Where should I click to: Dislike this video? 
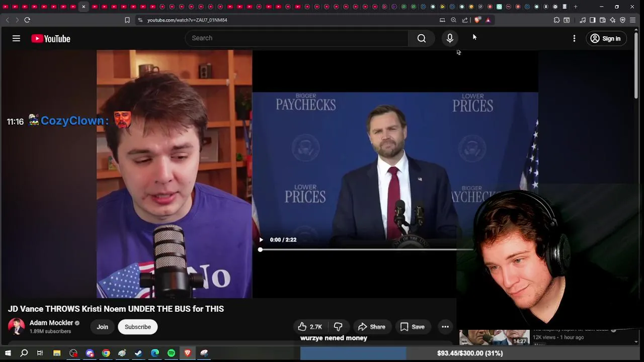338,327
